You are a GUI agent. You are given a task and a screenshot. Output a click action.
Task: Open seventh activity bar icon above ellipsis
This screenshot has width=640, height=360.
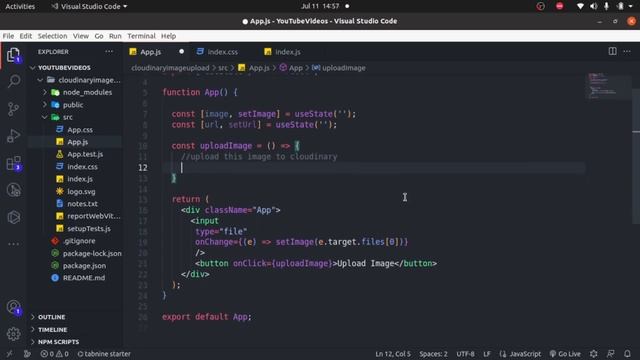click(13, 217)
